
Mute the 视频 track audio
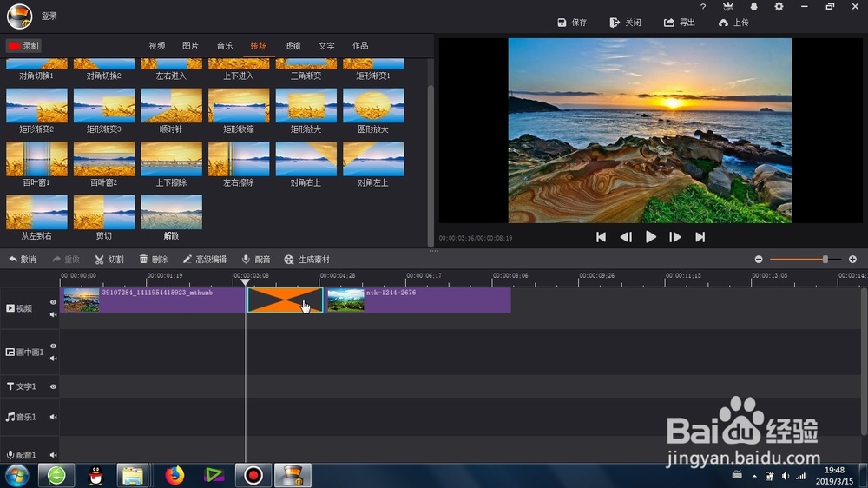tap(53, 314)
